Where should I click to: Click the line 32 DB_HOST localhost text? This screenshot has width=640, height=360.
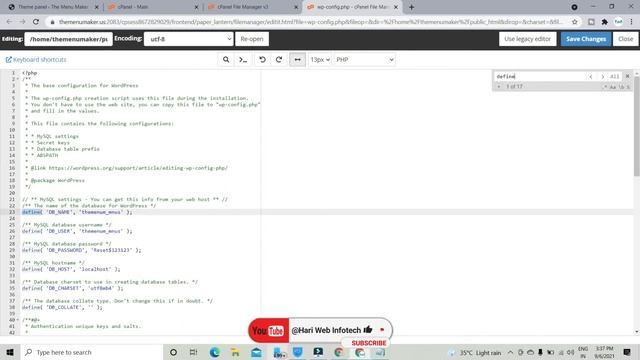click(71, 269)
